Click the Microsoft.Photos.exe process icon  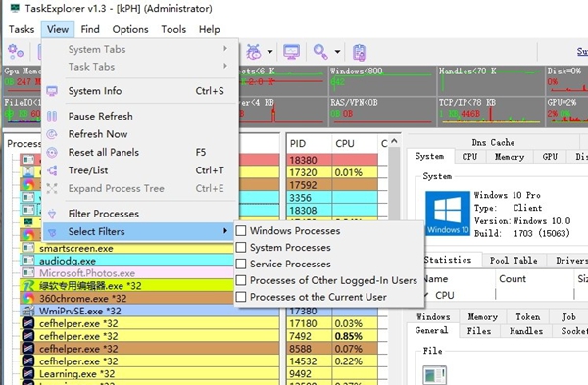pos(28,273)
